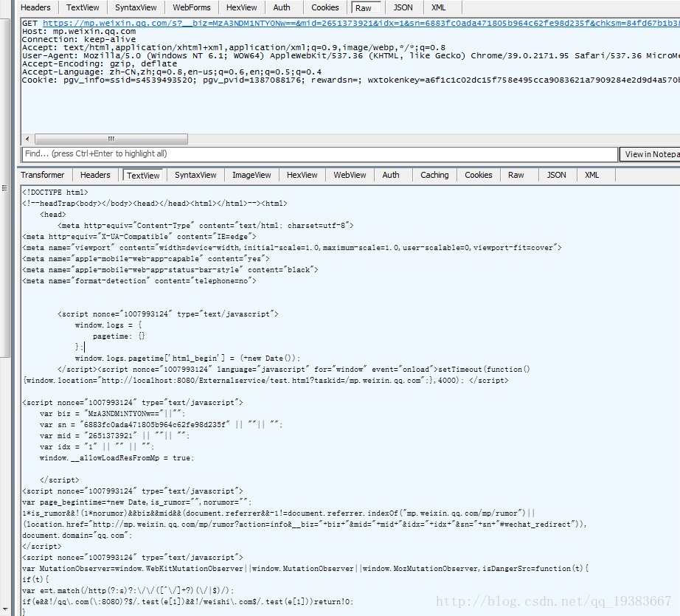Viewport: 680px width, 616px height.
Task: Click horizontal scrollbar left arrow
Action: (27, 139)
